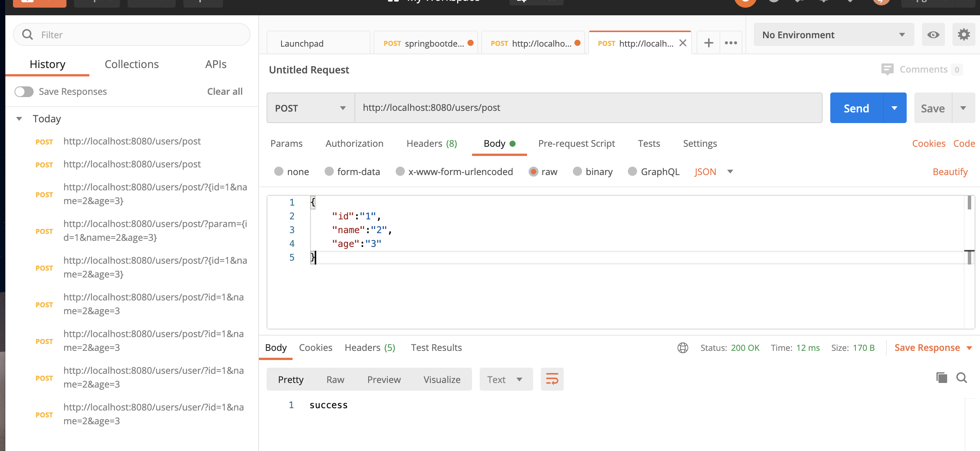This screenshot has height=451, width=980.
Task: Select the binary body radio button
Action: (x=577, y=171)
